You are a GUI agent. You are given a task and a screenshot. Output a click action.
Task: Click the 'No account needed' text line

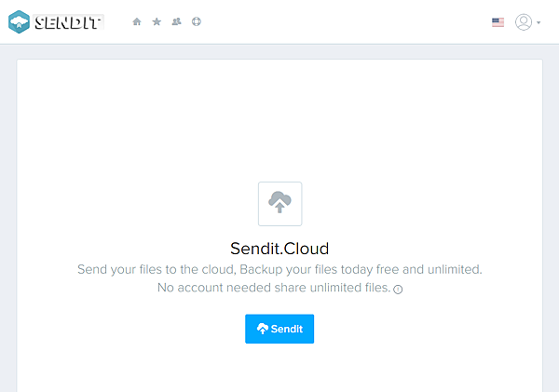coord(214,289)
